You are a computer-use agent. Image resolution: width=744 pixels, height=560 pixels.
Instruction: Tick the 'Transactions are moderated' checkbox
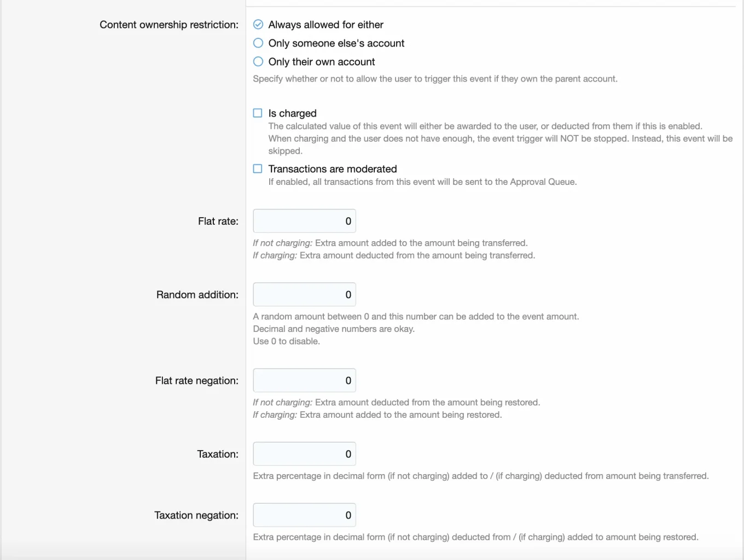[x=258, y=169]
